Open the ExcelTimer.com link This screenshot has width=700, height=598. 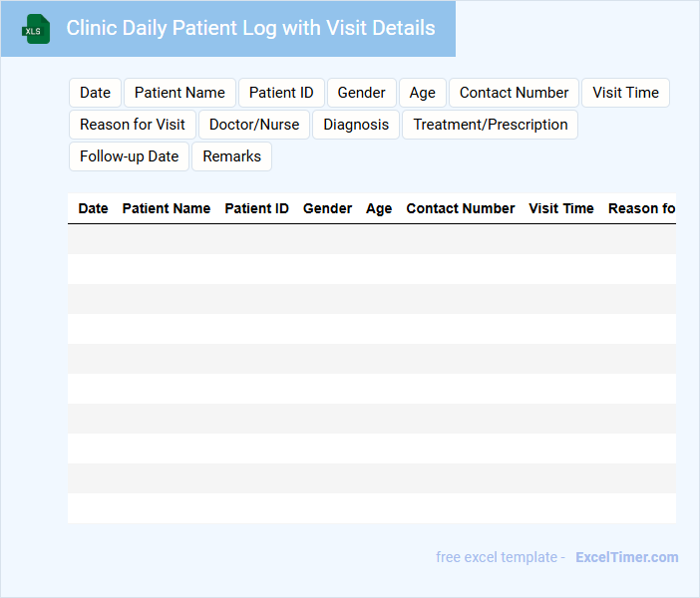[x=626, y=557]
